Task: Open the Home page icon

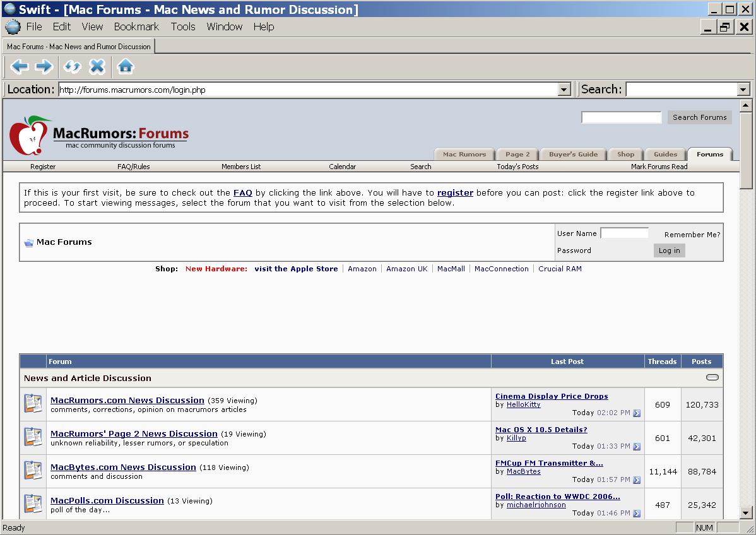Action: pos(126,66)
